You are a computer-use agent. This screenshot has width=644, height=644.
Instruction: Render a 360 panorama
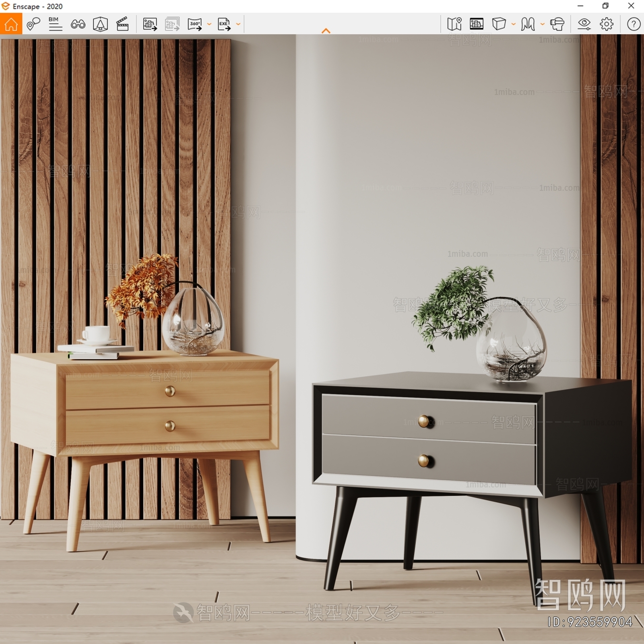pyautogui.click(x=195, y=24)
